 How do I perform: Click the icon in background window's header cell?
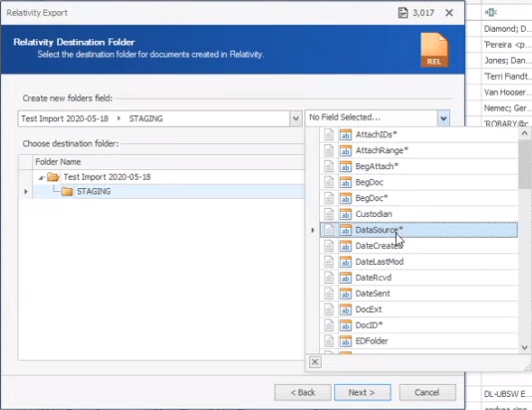click(x=491, y=13)
